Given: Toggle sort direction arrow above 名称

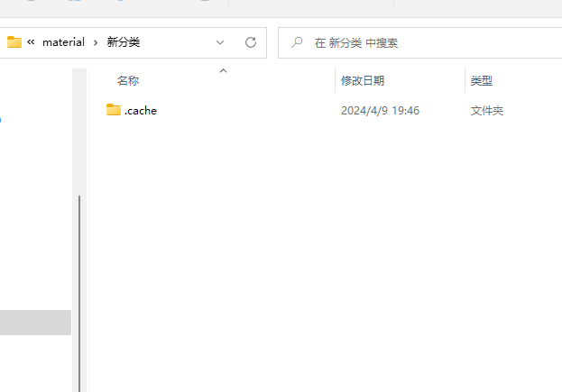Looking at the screenshot, I should (x=223, y=69).
